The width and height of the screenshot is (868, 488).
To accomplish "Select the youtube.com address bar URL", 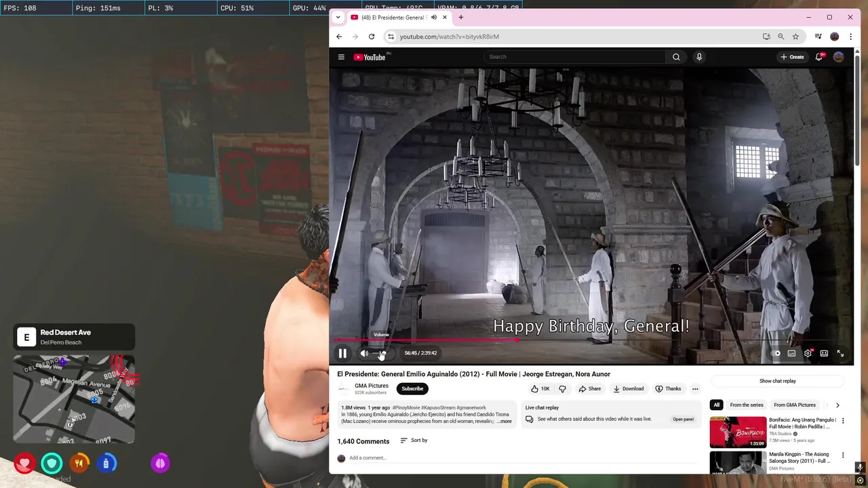I will click(450, 37).
